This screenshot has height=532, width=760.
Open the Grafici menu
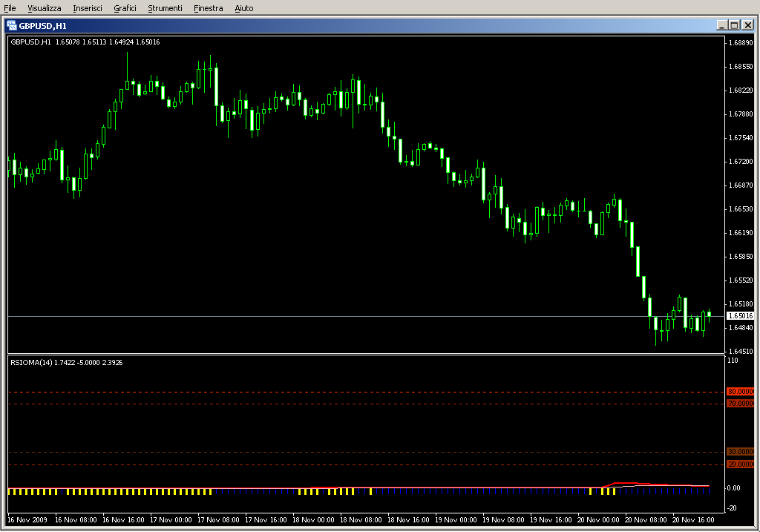(125, 8)
